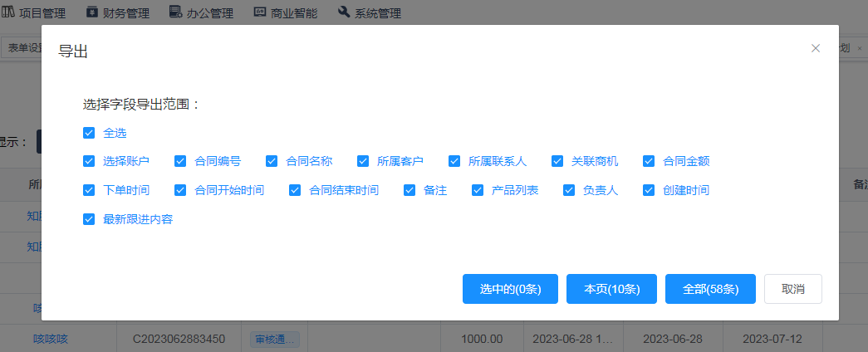Open 项目管理 menu in top bar
This screenshot has height=352, width=868.
point(34,13)
